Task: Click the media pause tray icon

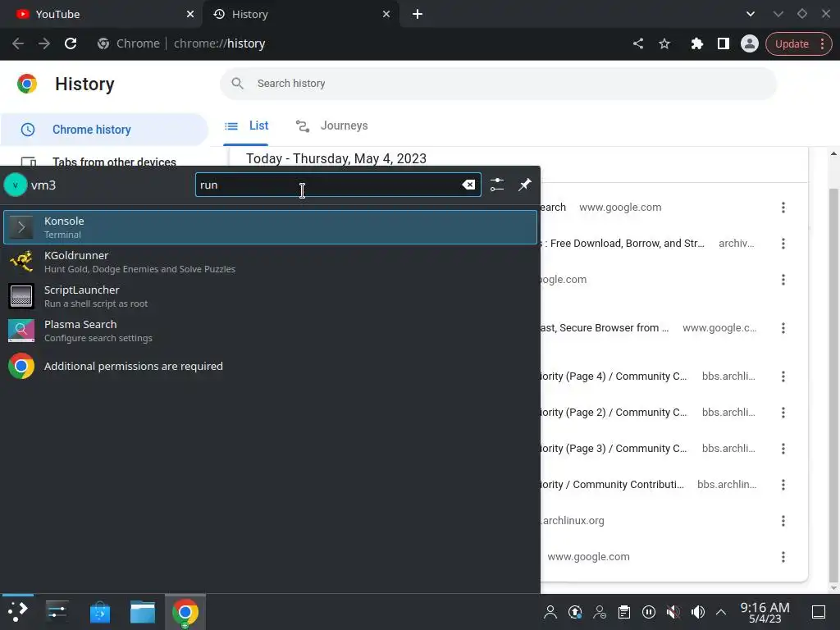Action: tap(649, 612)
